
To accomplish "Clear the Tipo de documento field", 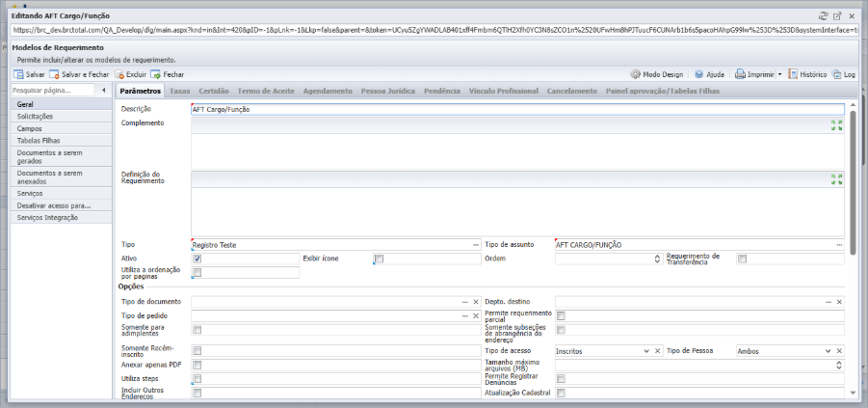I will 476,302.
